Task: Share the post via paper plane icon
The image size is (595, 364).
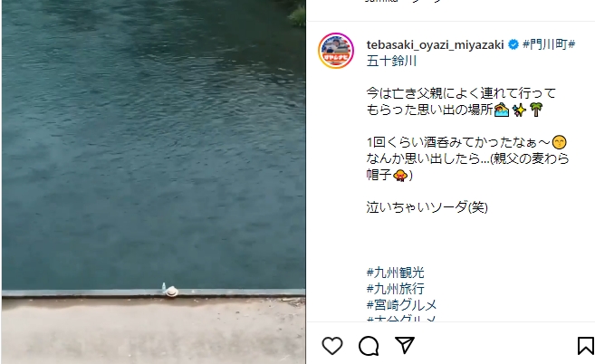Action: 405,345
